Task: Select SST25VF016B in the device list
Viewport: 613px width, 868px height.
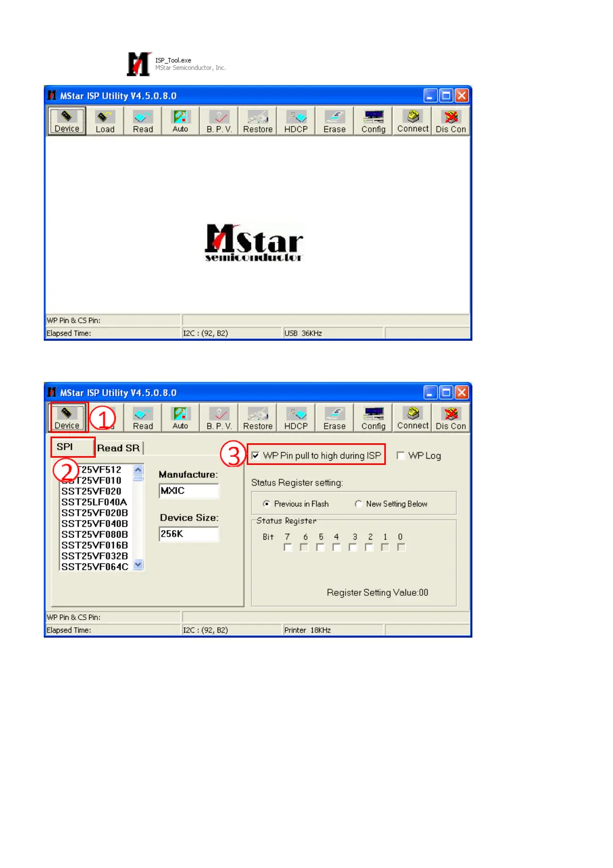Action: pos(95,545)
